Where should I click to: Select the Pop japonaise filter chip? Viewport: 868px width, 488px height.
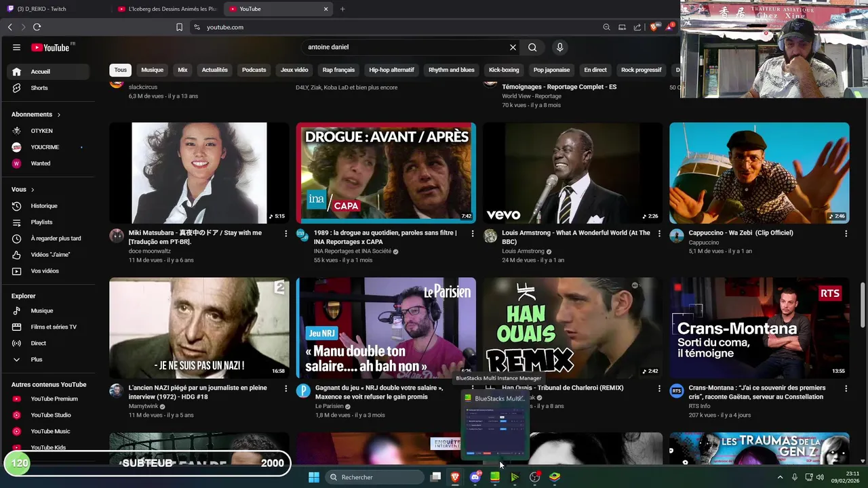point(551,70)
